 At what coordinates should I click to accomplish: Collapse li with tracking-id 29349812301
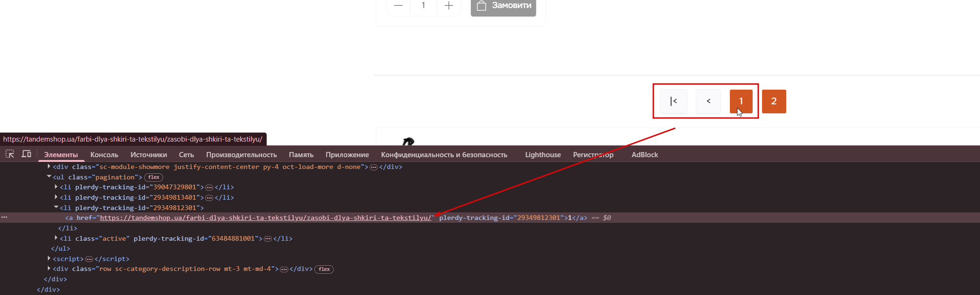click(56, 207)
